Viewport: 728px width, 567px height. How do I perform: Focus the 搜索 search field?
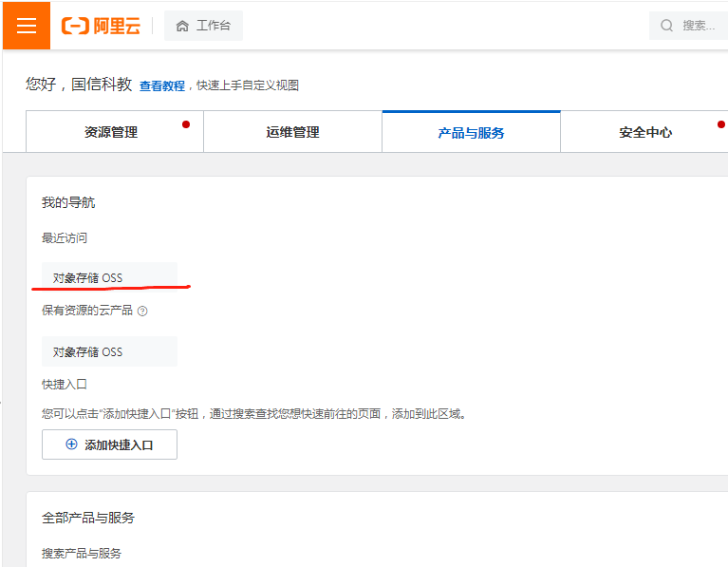coord(688,25)
